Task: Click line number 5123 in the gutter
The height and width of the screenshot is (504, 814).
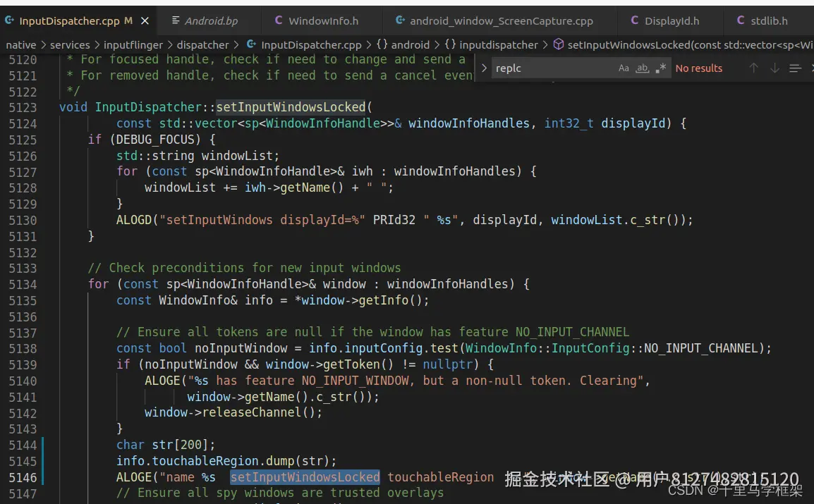Action: (x=23, y=108)
